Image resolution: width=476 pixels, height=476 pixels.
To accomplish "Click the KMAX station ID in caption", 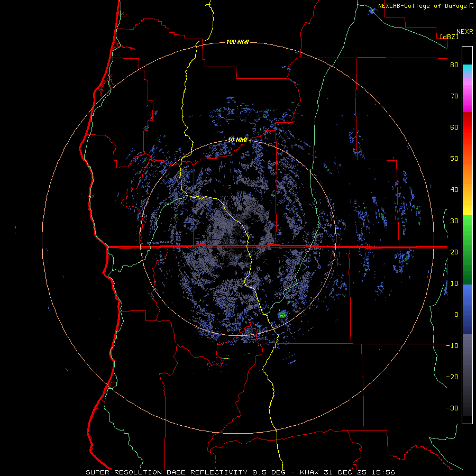I will click(x=310, y=472).
